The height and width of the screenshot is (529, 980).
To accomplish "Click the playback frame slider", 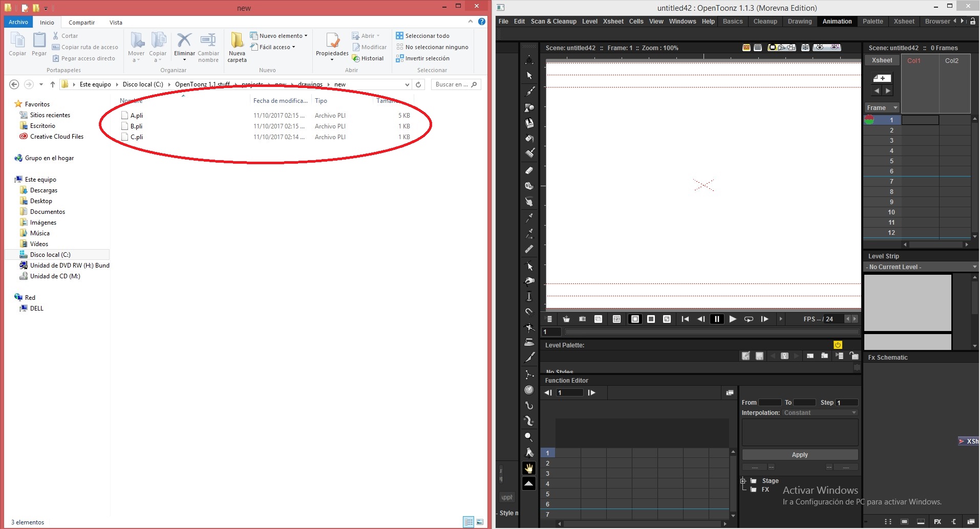I will (712, 332).
